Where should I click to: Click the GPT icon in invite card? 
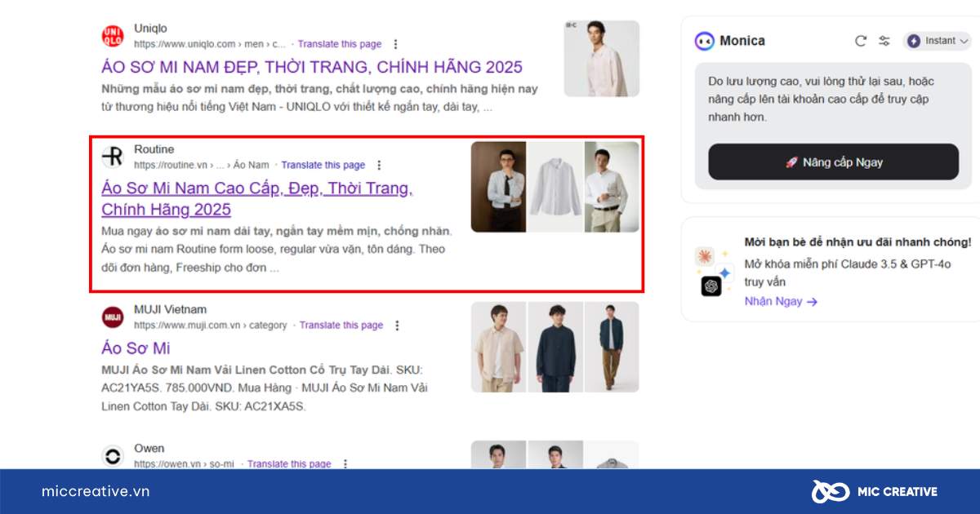point(711,286)
